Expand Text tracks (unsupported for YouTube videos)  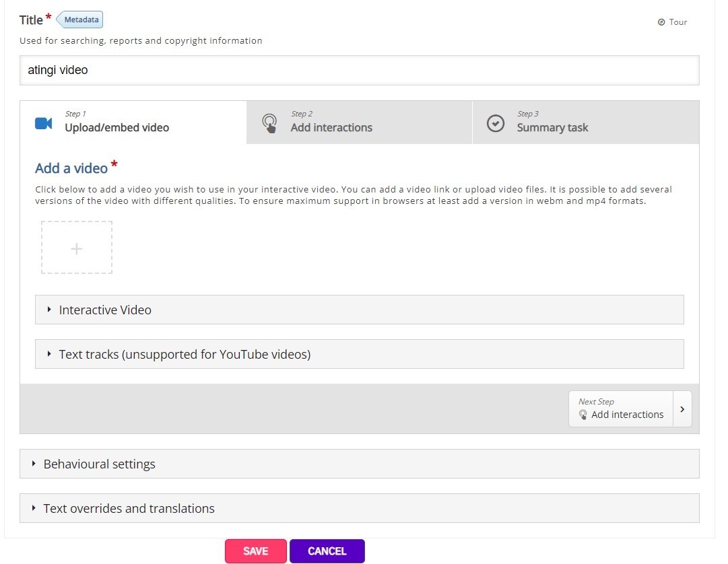(x=360, y=355)
